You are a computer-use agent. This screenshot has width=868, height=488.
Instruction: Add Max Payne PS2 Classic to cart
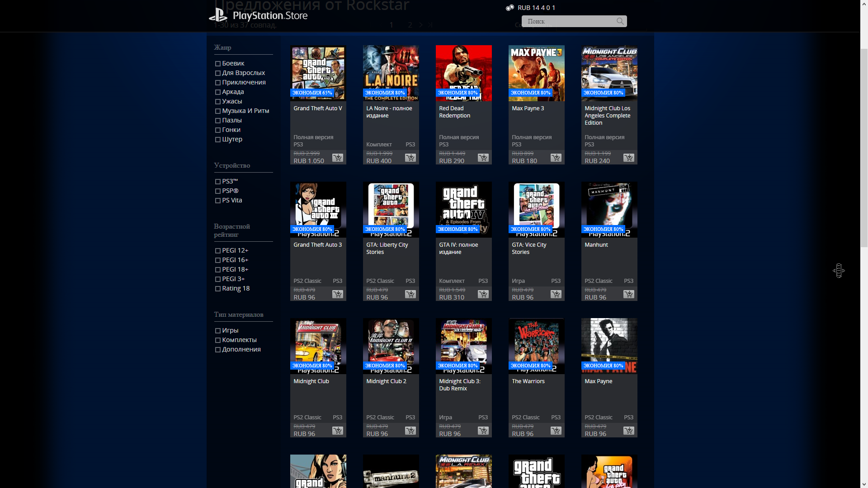(628, 431)
